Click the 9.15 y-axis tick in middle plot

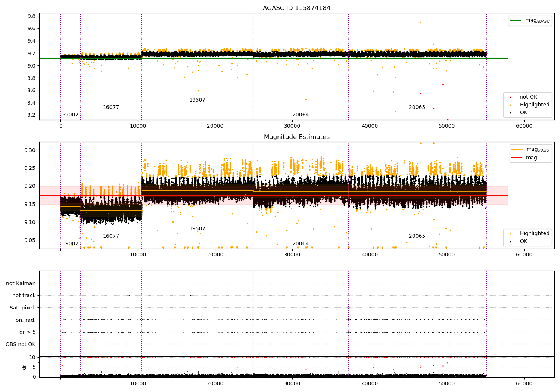coord(30,204)
